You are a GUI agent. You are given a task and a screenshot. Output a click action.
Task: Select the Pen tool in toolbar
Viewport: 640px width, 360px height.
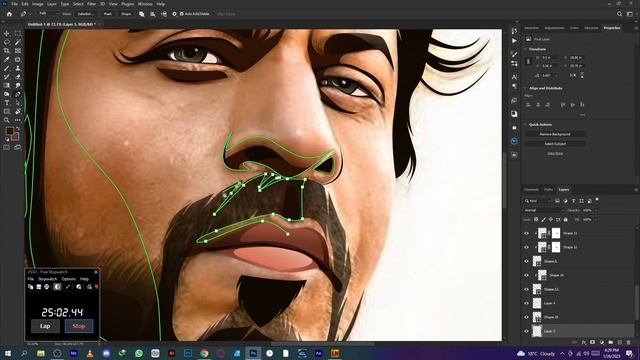pyautogui.click(x=18, y=94)
